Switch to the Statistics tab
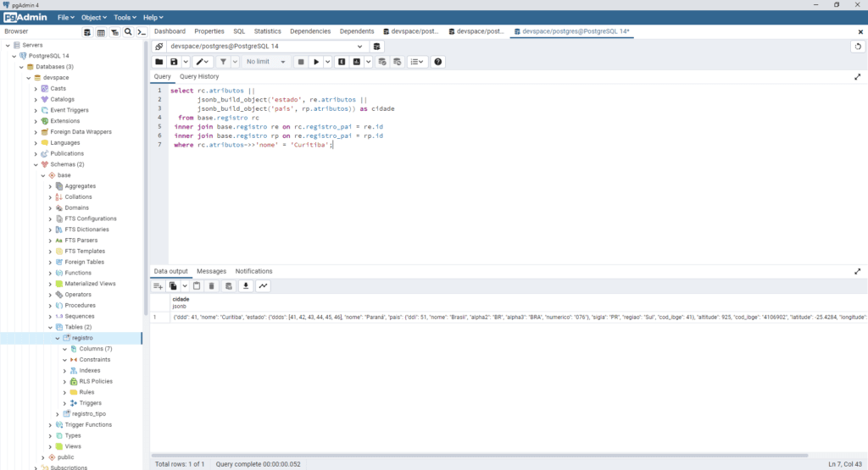The width and height of the screenshot is (868, 470). tap(267, 31)
